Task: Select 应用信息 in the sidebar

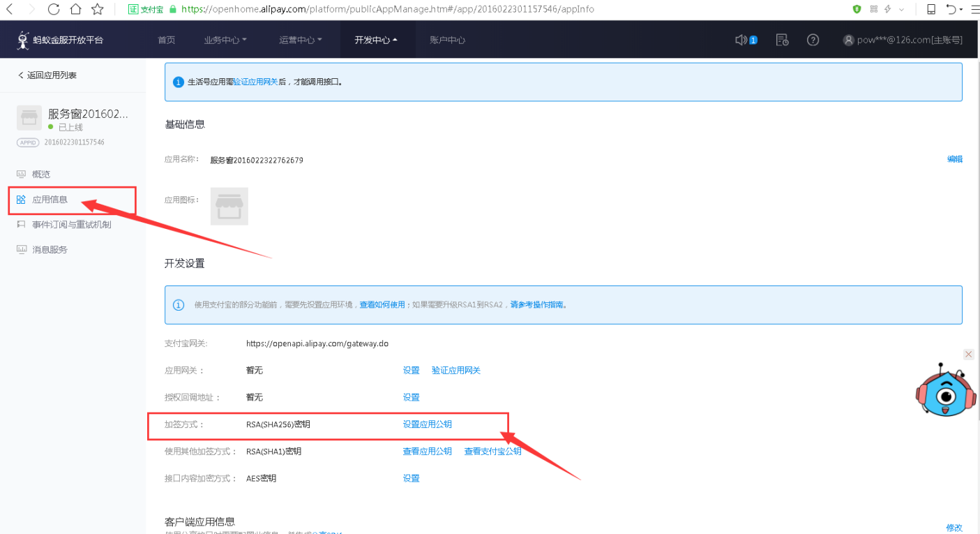Action: [x=50, y=200]
